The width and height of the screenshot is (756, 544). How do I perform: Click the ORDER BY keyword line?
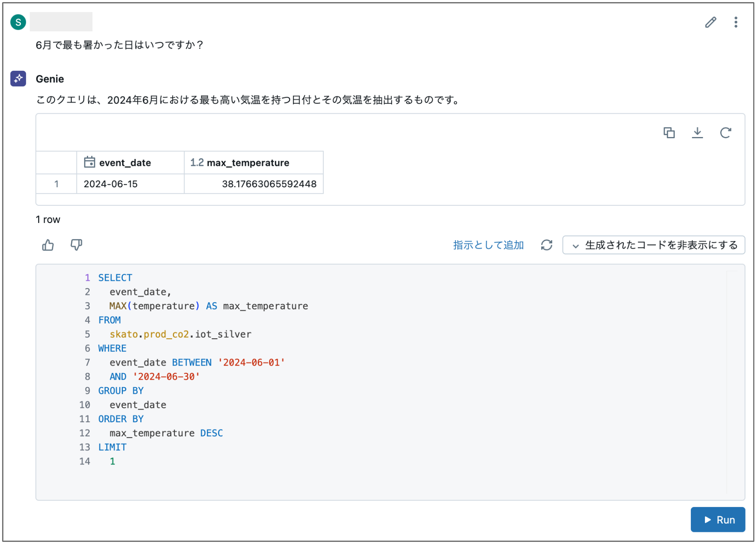coord(121,419)
